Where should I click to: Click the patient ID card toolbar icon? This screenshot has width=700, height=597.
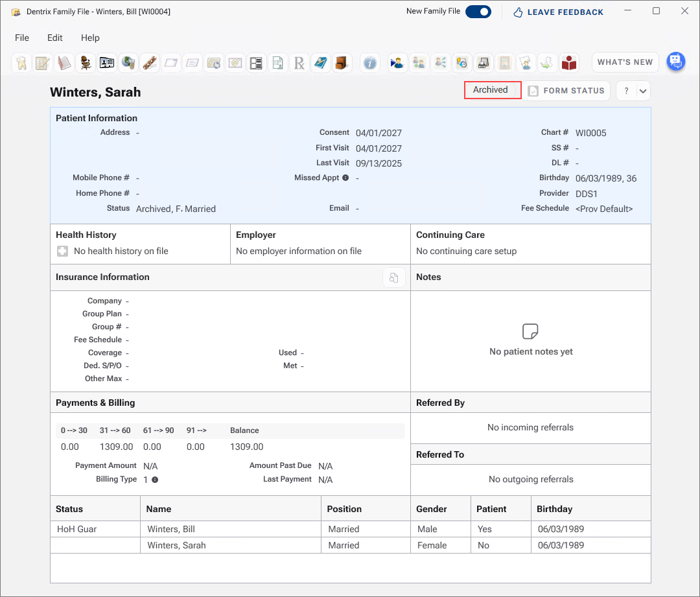(107, 63)
